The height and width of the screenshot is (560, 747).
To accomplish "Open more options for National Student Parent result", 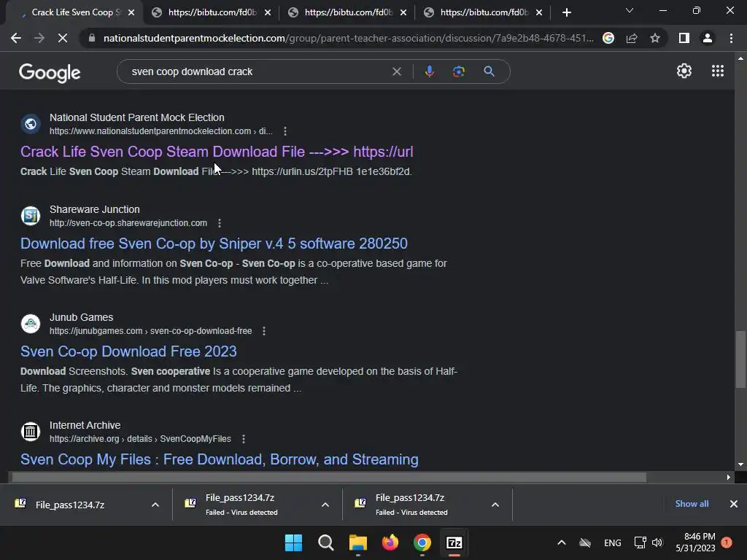I will tap(285, 131).
